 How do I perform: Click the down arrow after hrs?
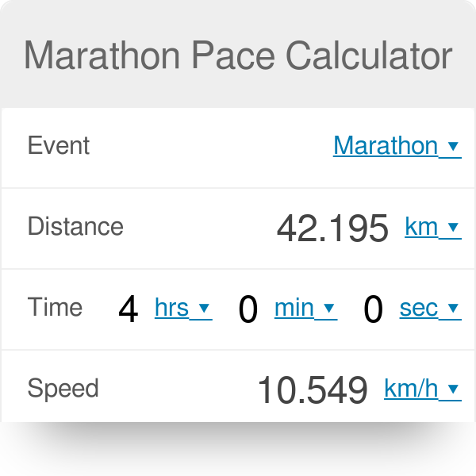[x=204, y=309]
